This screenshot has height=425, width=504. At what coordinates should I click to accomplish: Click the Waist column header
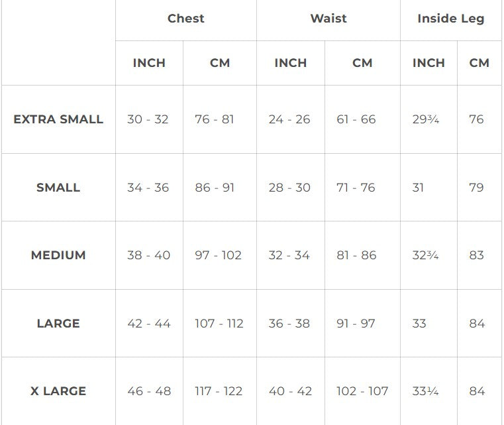coord(328,19)
